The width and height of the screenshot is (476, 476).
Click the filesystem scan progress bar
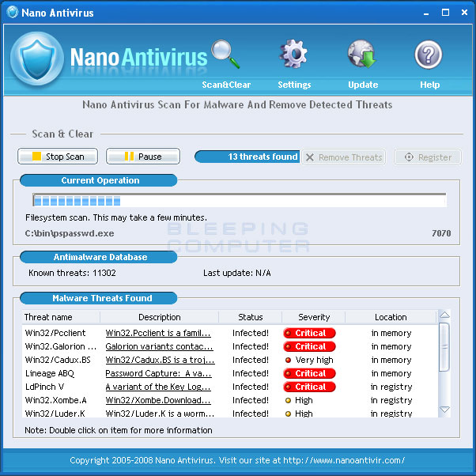(240, 200)
